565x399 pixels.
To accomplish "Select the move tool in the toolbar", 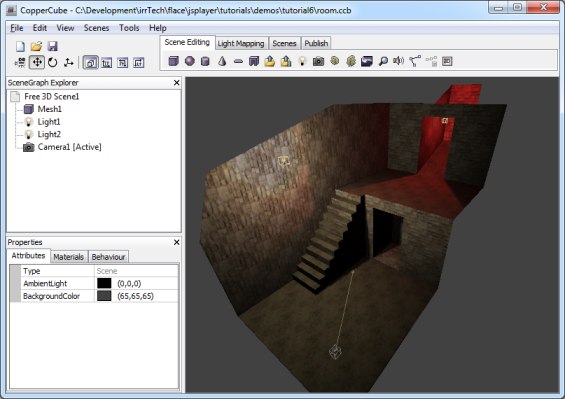I will point(37,62).
